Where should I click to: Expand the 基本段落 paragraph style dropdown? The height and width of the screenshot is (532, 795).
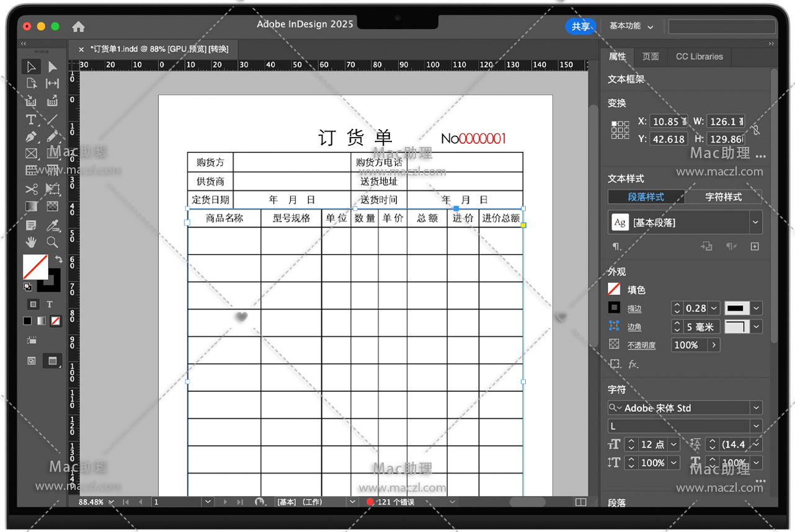tap(755, 222)
